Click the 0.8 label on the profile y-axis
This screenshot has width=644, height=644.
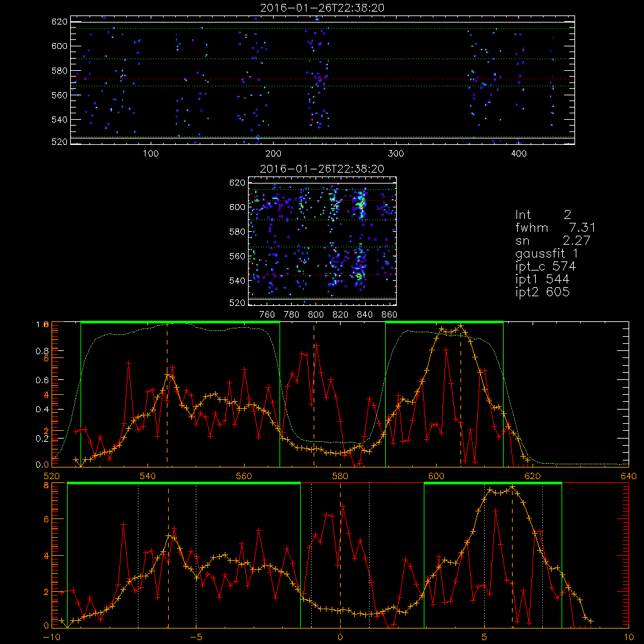click(x=41, y=351)
